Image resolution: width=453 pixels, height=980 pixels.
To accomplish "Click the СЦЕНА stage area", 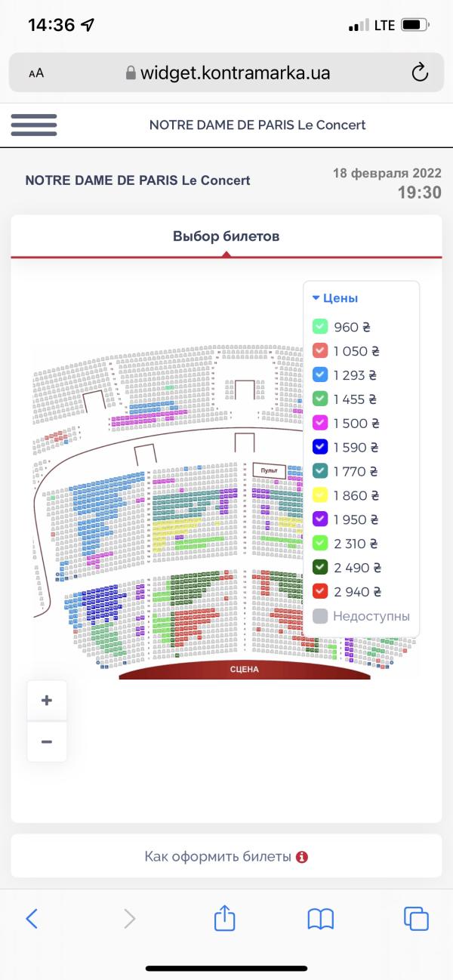I will tap(245, 670).
